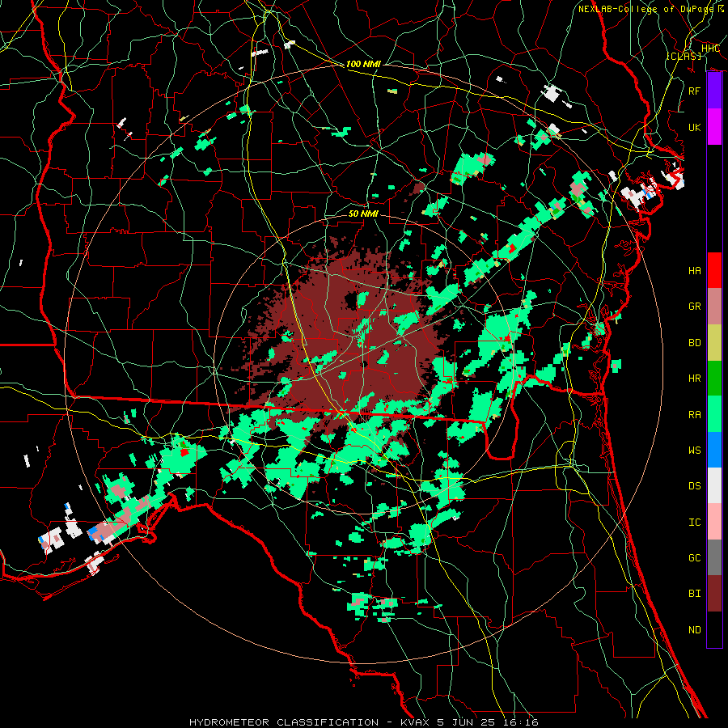The image size is (728, 728).
Task: Click the 'GR' legend label
Action: click(695, 306)
